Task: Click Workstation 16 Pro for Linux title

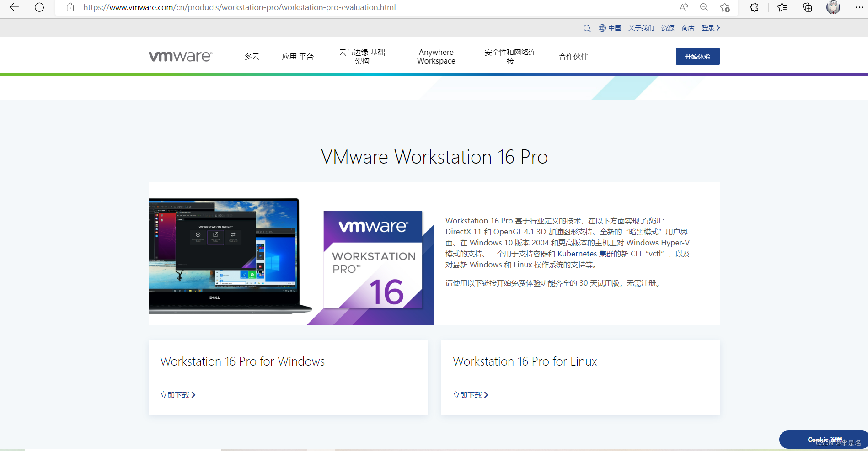Action: [x=525, y=361]
